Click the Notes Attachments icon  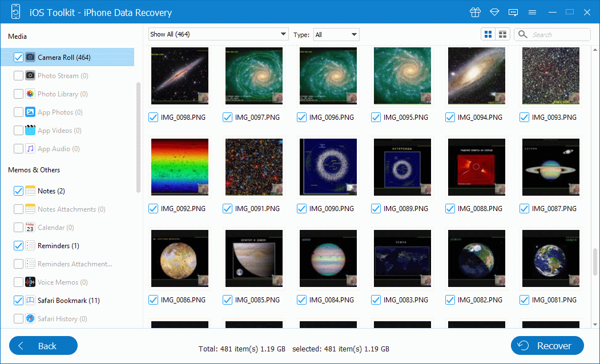(x=30, y=209)
